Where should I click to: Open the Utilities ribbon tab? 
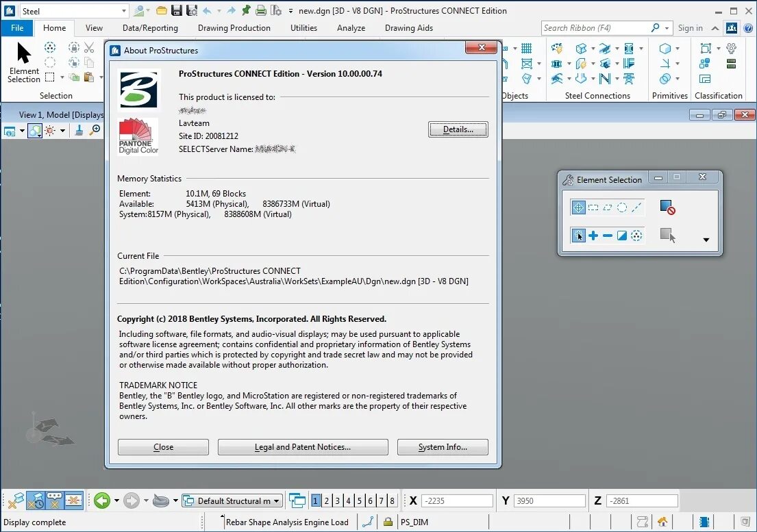click(x=303, y=28)
